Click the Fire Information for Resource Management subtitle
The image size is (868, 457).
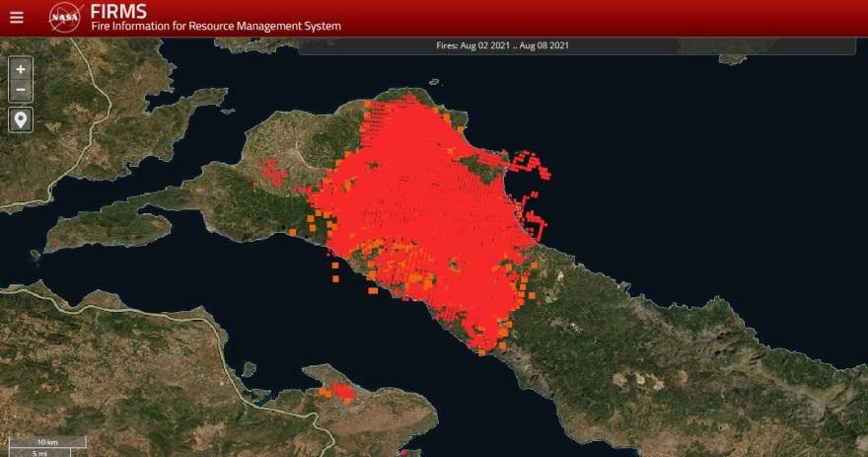pyautogui.click(x=215, y=27)
